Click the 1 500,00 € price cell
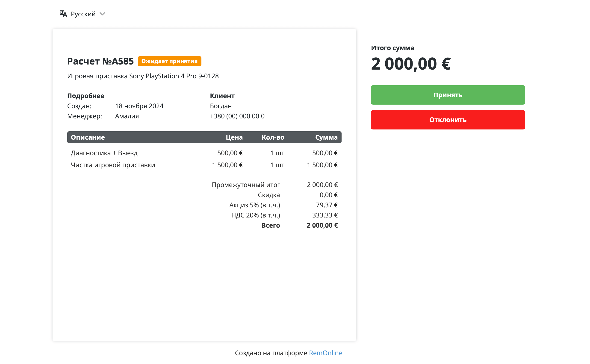The width and height of the screenshot is (590, 364). point(227,165)
